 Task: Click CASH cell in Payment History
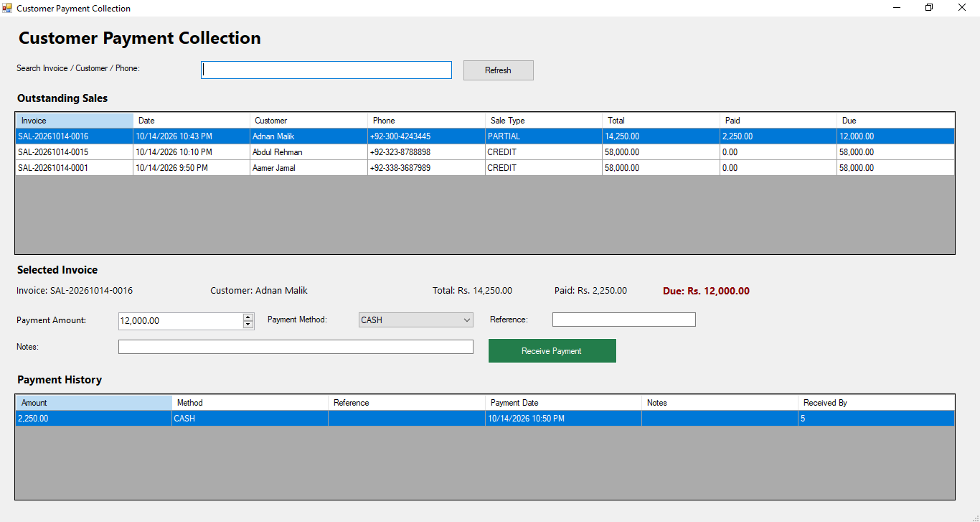250,419
